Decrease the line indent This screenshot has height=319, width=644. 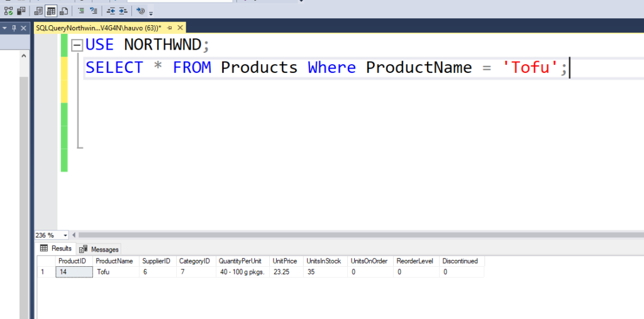tap(111, 11)
